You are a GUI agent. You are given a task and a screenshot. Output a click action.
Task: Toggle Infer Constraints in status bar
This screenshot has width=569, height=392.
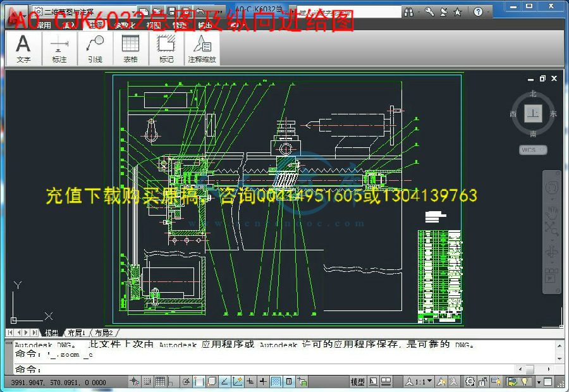tap(135, 381)
